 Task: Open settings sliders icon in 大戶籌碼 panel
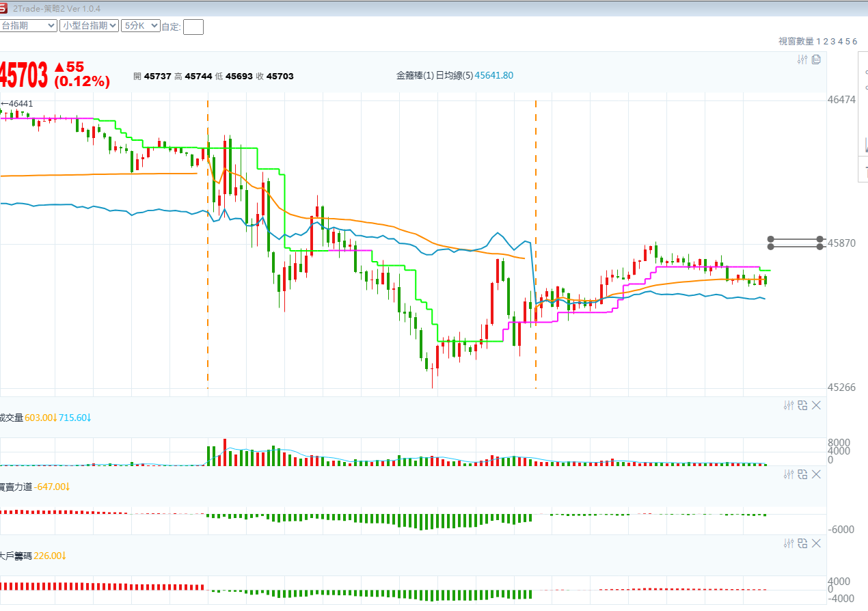(789, 543)
